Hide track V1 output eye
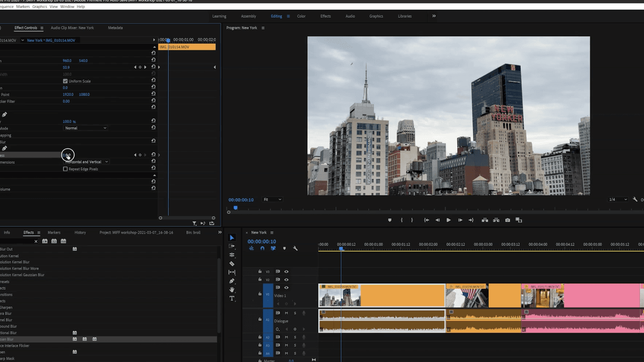This screenshot has width=644, height=362. [x=286, y=288]
